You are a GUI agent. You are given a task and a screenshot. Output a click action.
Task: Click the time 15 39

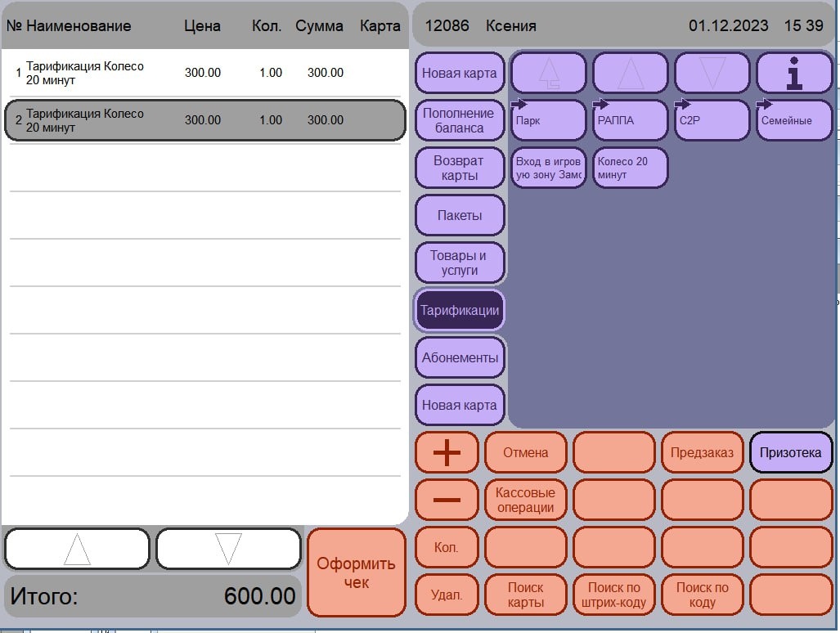pos(803,25)
